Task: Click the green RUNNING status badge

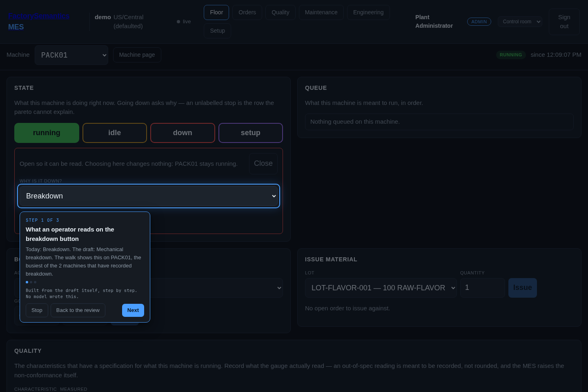Action: pyautogui.click(x=511, y=55)
